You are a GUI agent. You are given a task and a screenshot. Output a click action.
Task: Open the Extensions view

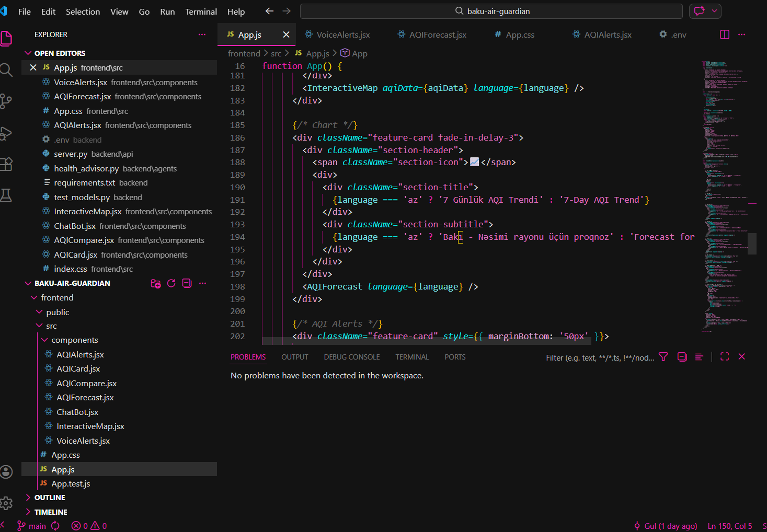click(6, 164)
